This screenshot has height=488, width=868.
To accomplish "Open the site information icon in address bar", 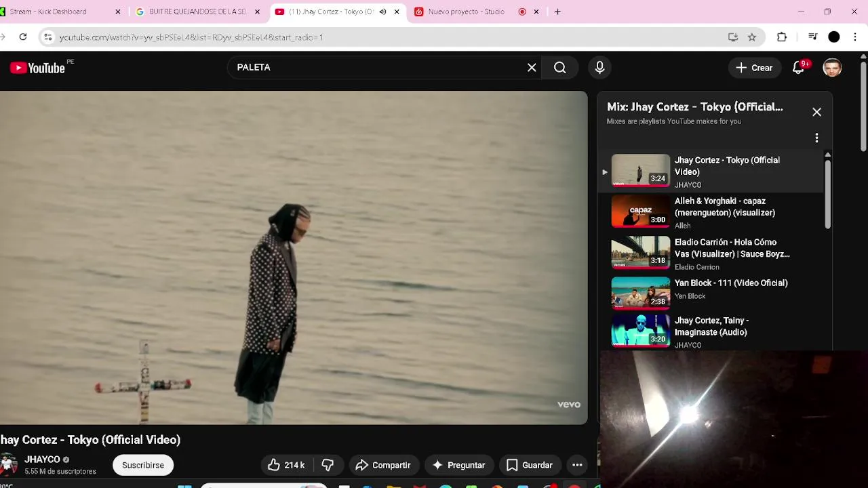I will 47,37.
